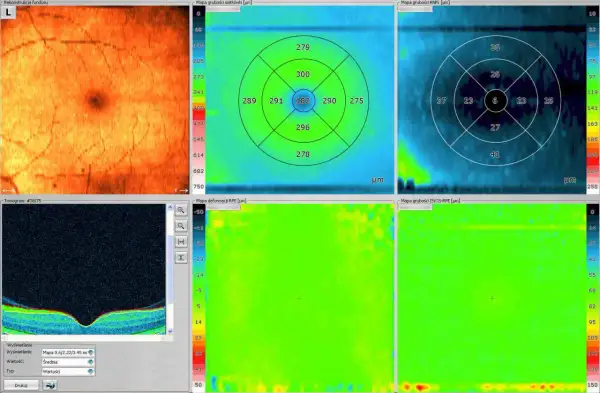Click the Drukuj print button
Screen dimensions: 600x393
pyautogui.click(x=21, y=385)
